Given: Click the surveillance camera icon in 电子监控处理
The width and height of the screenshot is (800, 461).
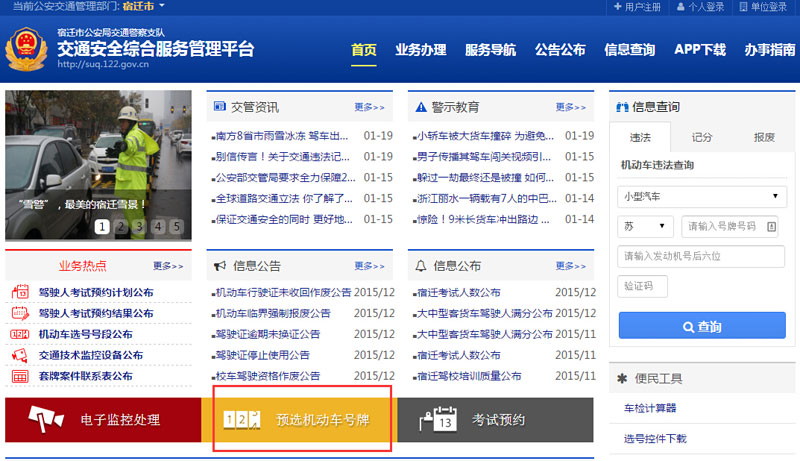Looking at the screenshot, I should point(46,419).
